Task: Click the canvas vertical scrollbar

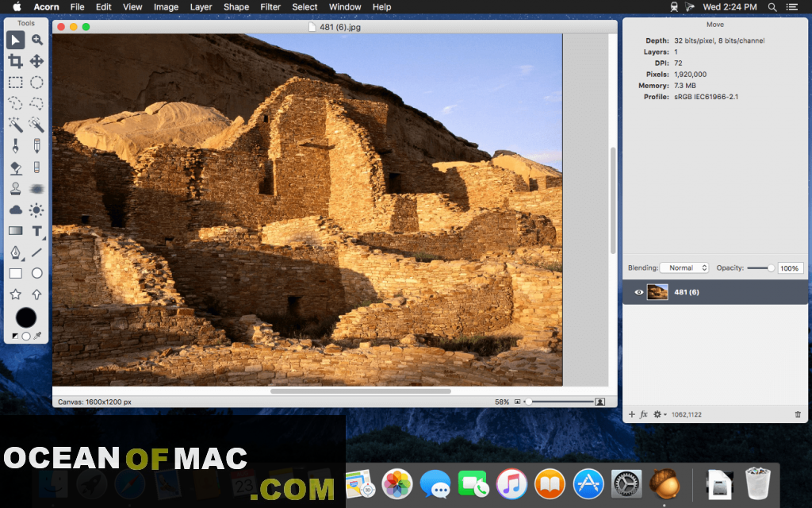Action: click(613, 200)
